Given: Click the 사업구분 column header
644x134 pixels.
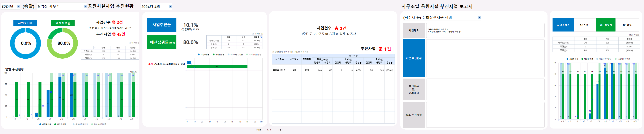Looking at the screenshot, I should click(279, 59).
